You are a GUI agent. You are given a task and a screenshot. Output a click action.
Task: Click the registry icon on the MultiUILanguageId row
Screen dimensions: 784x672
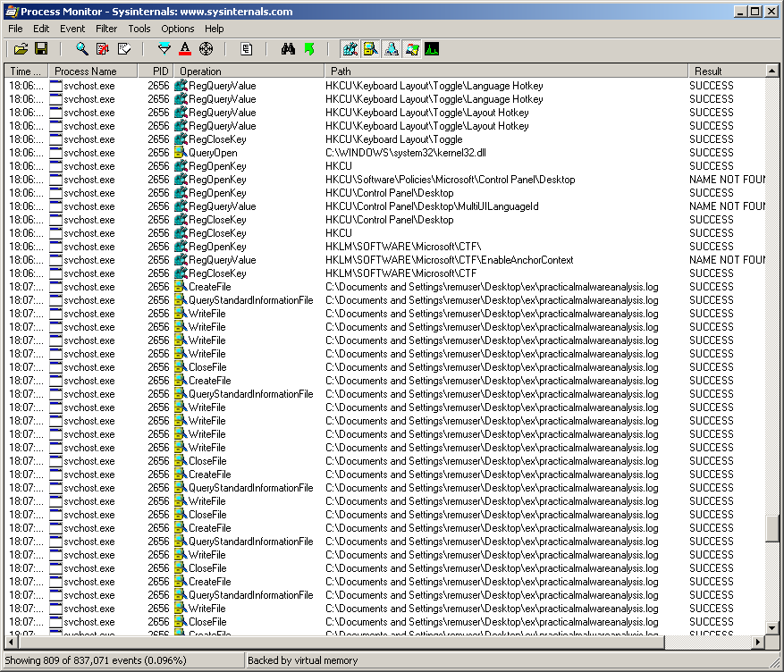[181, 206]
